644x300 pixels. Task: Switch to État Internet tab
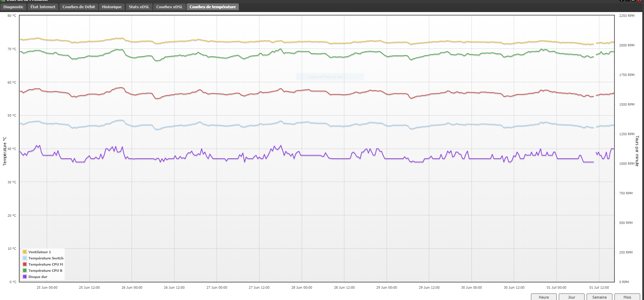[43, 7]
